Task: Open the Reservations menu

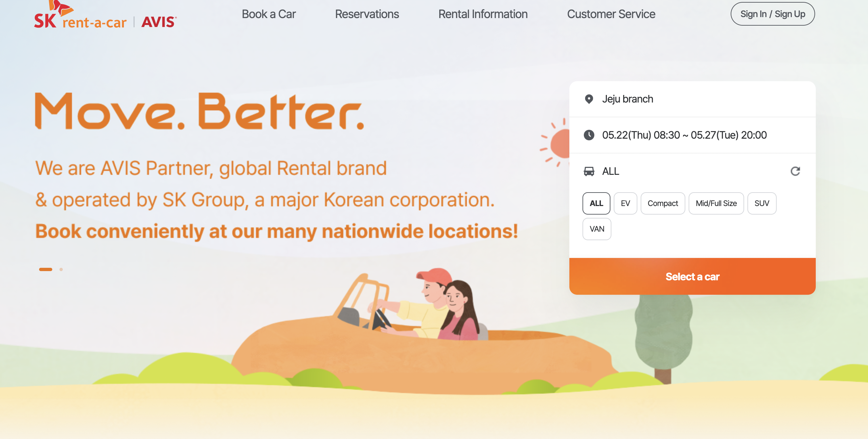Action: 367,14
